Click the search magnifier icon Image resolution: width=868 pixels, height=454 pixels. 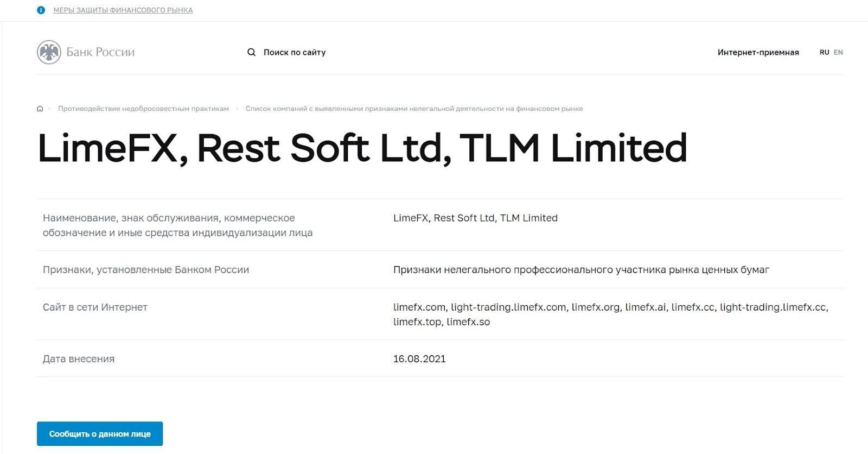(x=251, y=52)
